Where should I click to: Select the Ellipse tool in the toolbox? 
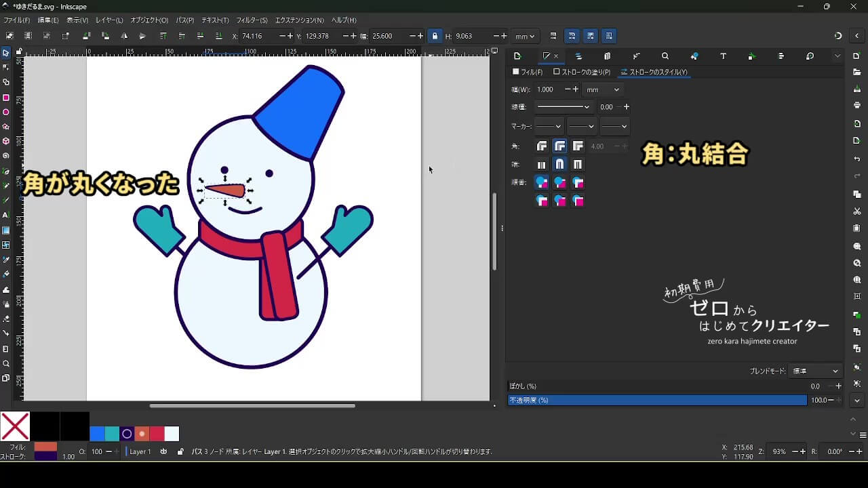point(6,113)
